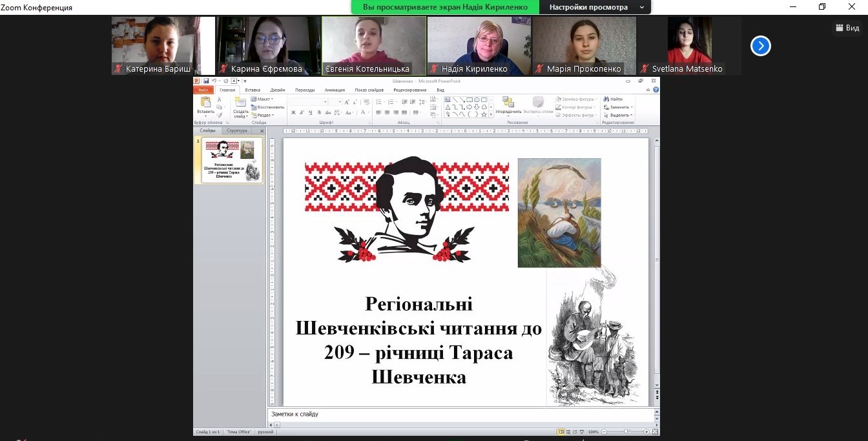Open the Выделить selection dropdown

tap(618, 115)
